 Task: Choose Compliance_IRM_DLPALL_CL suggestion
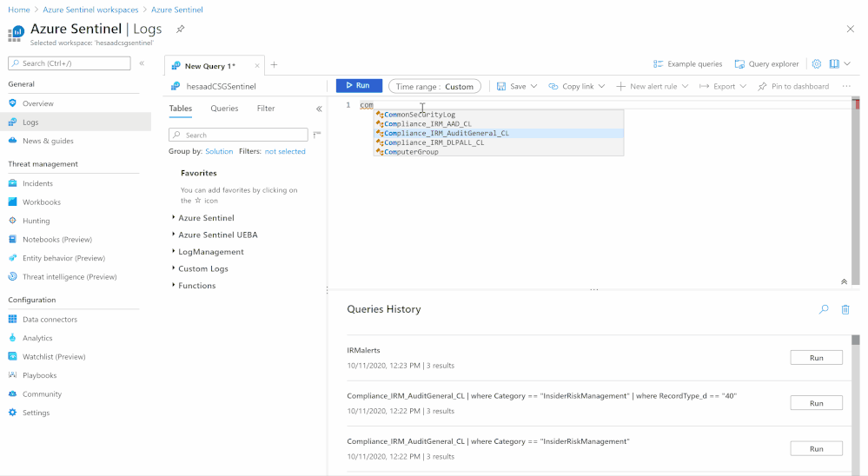click(499, 142)
